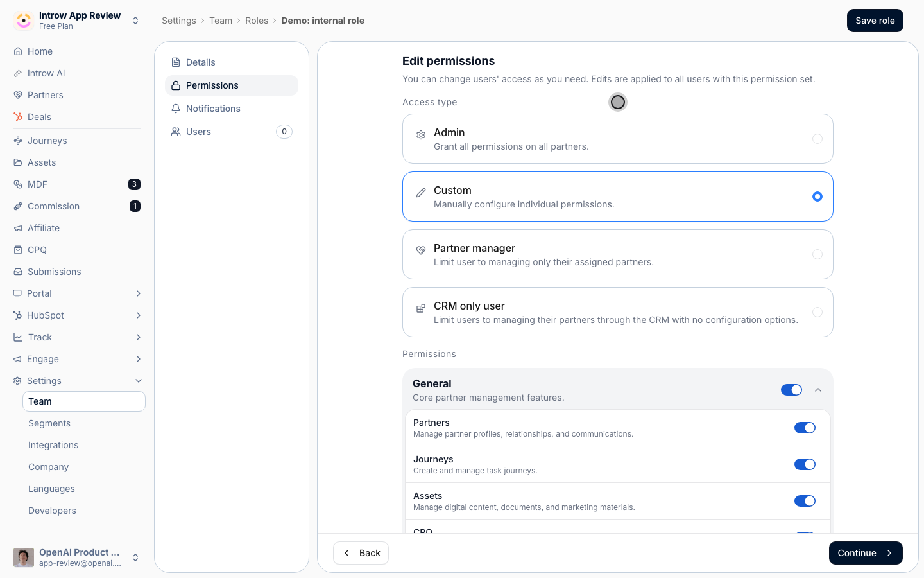Toggle the Partners permission switch
The image size is (924, 578).
click(x=805, y=428)
